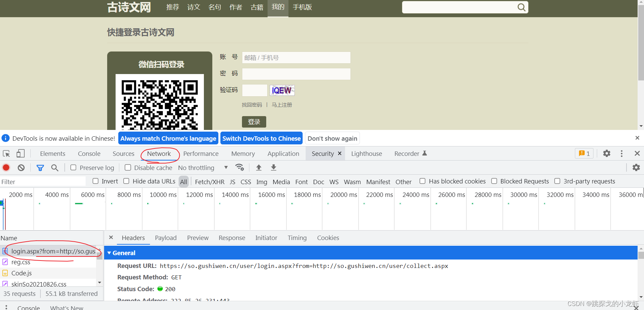Enable Preserve log checkbox
Screen dimensions: 644x310
tap(73, 167)
